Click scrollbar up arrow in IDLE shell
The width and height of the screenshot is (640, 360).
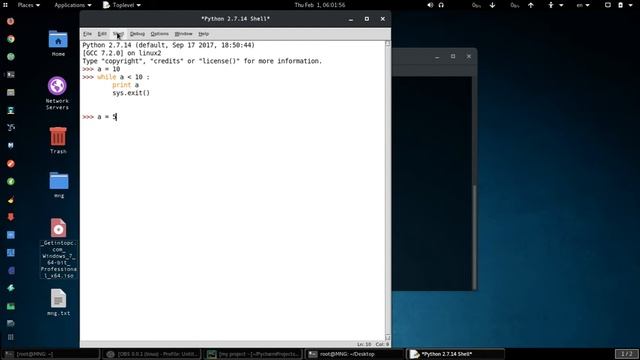tap(388, 43)
